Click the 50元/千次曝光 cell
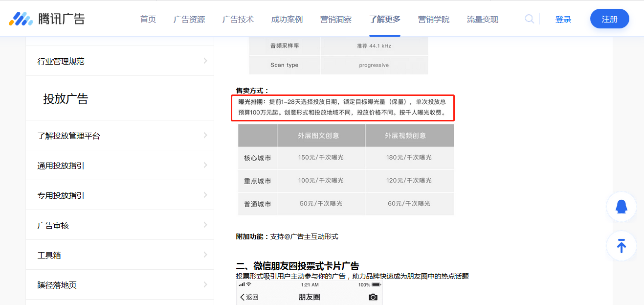The height and width of the screenshot is (305, 644). [321, 203]
